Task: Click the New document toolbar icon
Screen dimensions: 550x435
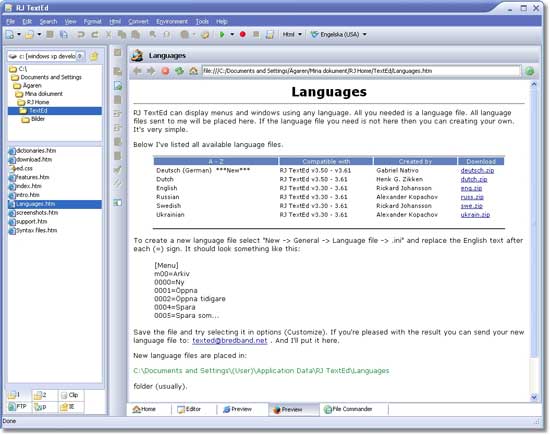Action: 10,35
